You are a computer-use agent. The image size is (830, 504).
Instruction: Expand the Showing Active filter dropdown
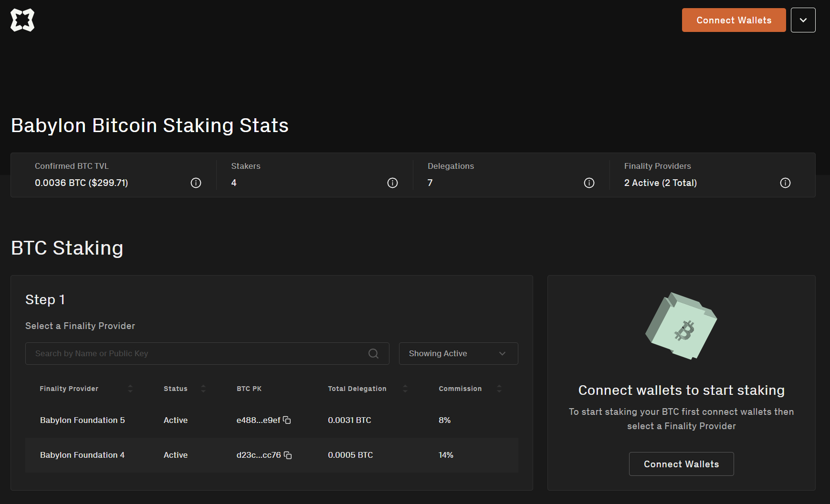458,353
